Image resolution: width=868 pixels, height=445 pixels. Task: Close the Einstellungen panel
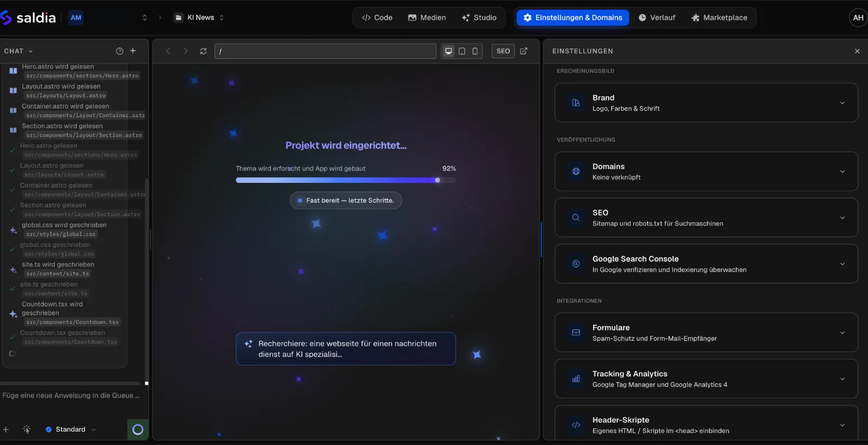[857, 51]
